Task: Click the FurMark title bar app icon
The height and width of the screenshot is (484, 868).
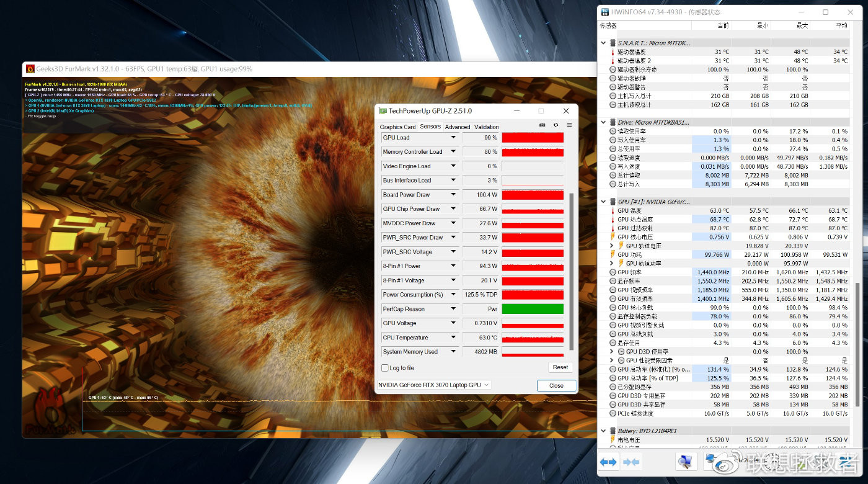Action: tap(30, 69)
